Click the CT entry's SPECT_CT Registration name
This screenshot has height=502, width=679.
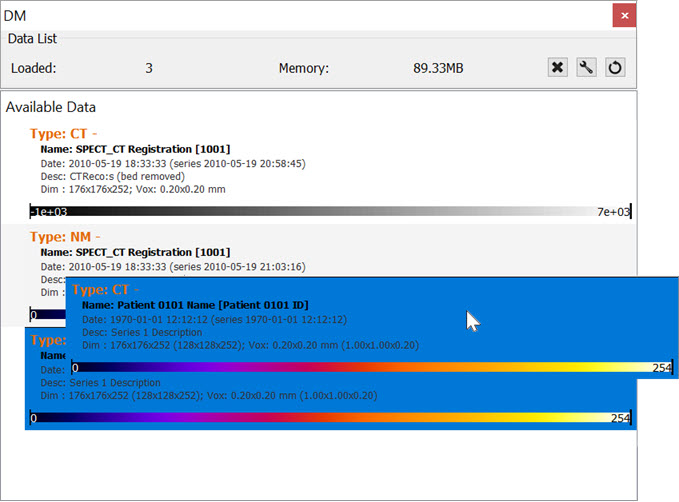pyautogui.click(x=135, y=149)
